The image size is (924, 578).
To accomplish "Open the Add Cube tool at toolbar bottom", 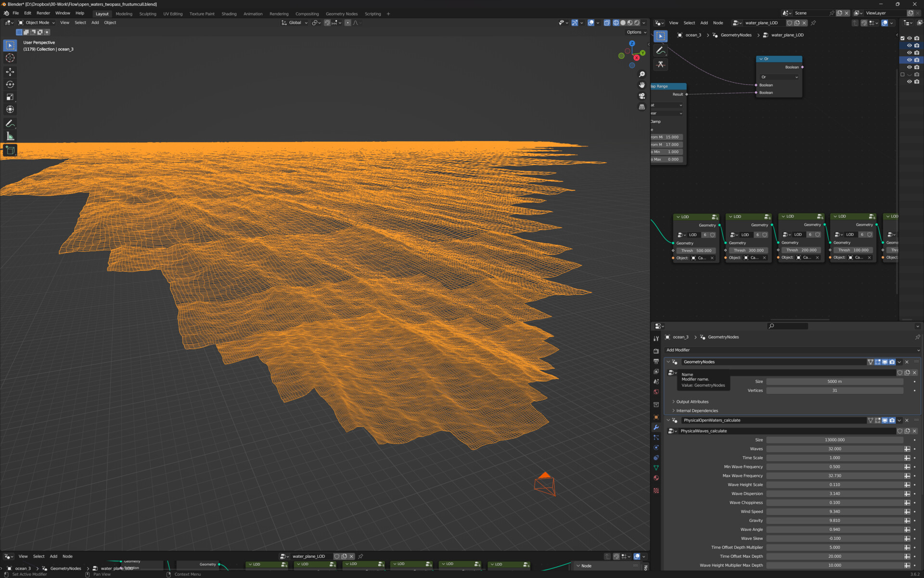I will click(x=10, y=150).
